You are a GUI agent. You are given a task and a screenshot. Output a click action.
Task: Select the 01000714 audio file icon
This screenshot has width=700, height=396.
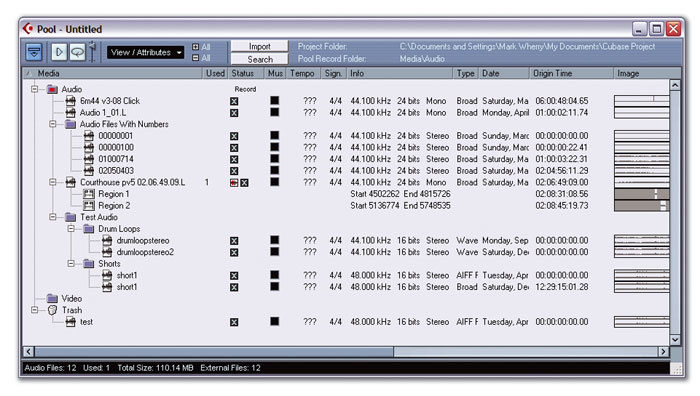(89, 159)
